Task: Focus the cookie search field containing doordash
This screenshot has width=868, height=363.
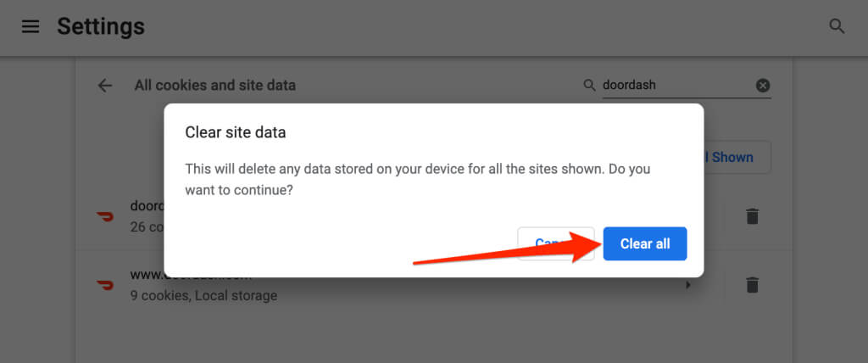Action: click(x=674, y=85)
